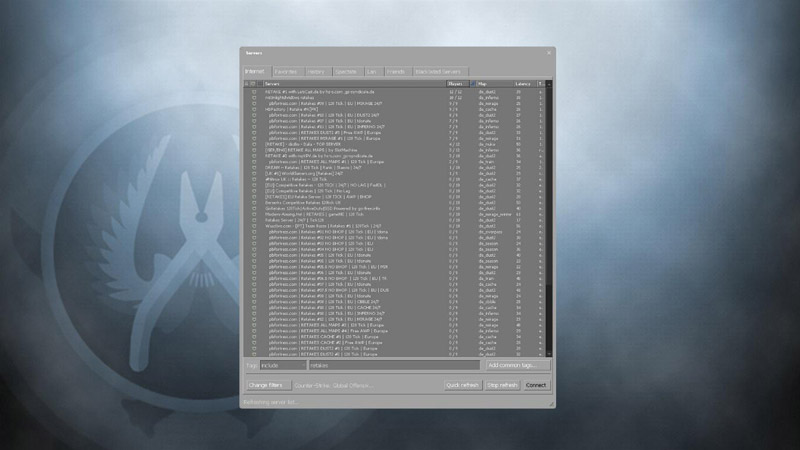Click the 'Refreshing server list...' status text
The image size is (800, 450).
coord(270,403)
